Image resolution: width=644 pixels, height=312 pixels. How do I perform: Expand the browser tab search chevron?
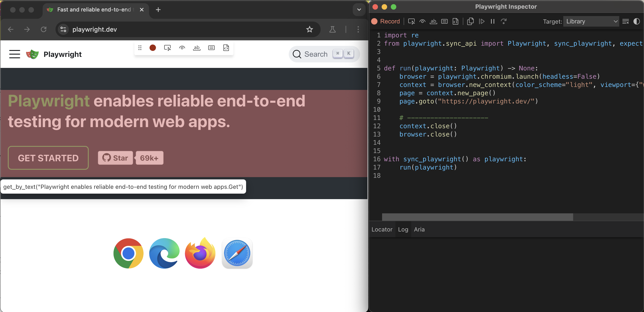(359, 10)
